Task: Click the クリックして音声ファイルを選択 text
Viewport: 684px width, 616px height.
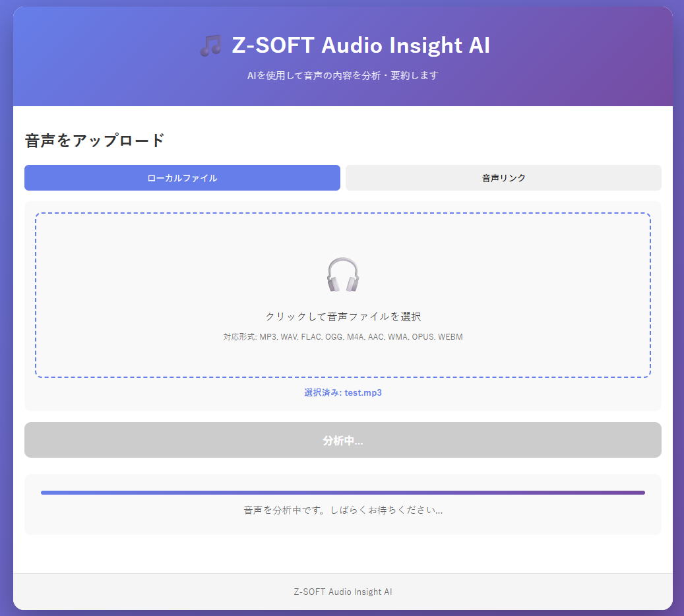Action: point(343,317)
